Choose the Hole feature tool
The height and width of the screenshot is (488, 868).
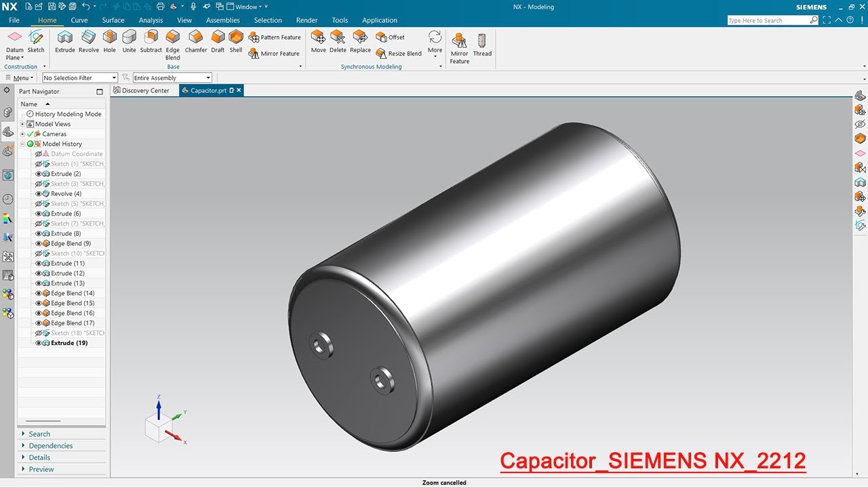point(109,41)
